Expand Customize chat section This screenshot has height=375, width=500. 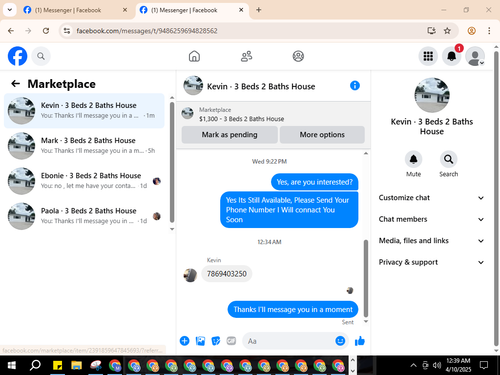pyautogui.click(x=431, y=198)
